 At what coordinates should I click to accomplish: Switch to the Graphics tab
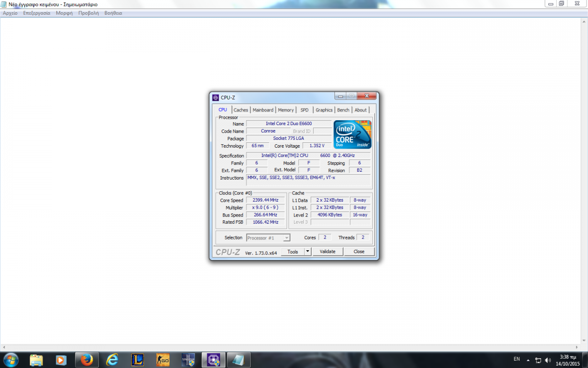324,110
